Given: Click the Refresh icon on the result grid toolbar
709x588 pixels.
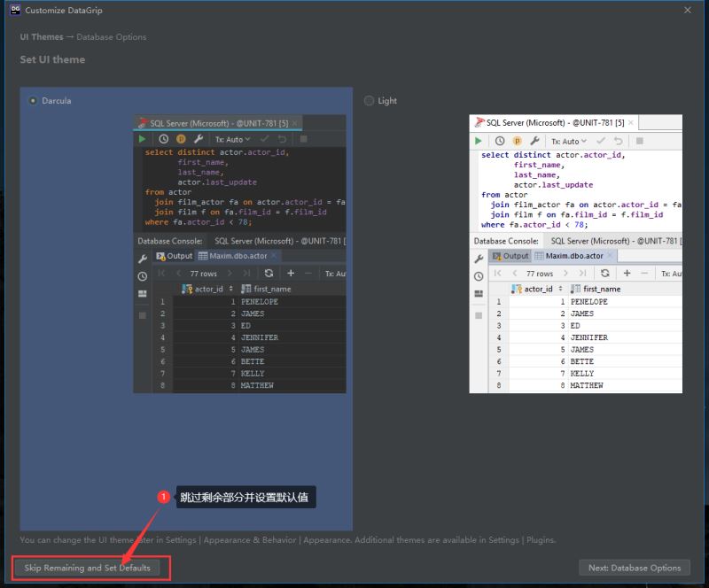Looking at the screenshot, I should coord(269,273).
